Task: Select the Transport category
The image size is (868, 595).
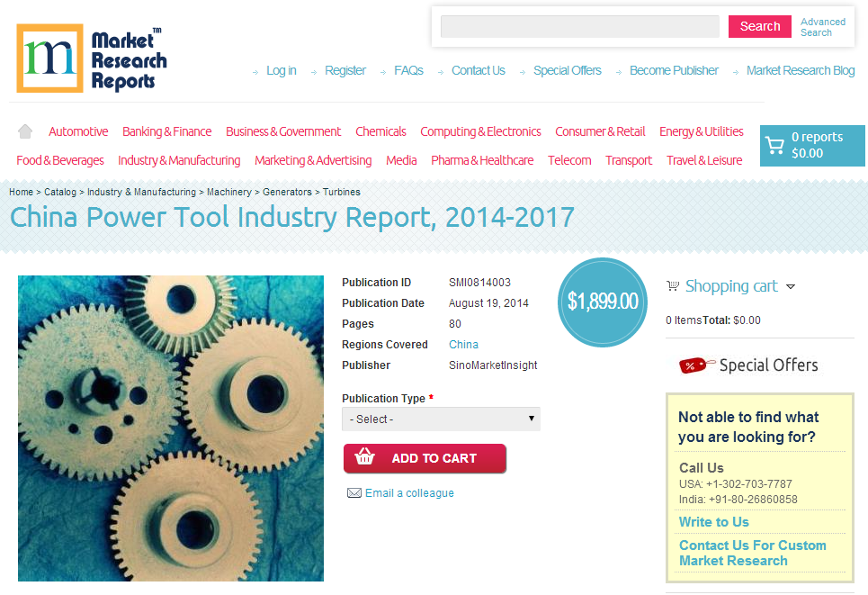Action: (x=629, y=160)
